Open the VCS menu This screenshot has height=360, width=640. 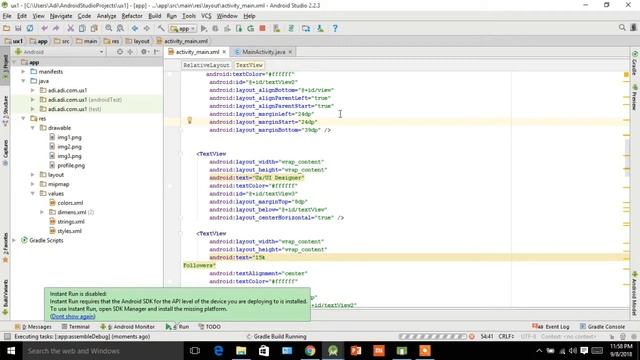pyautogui.click(x=206, y=16)
